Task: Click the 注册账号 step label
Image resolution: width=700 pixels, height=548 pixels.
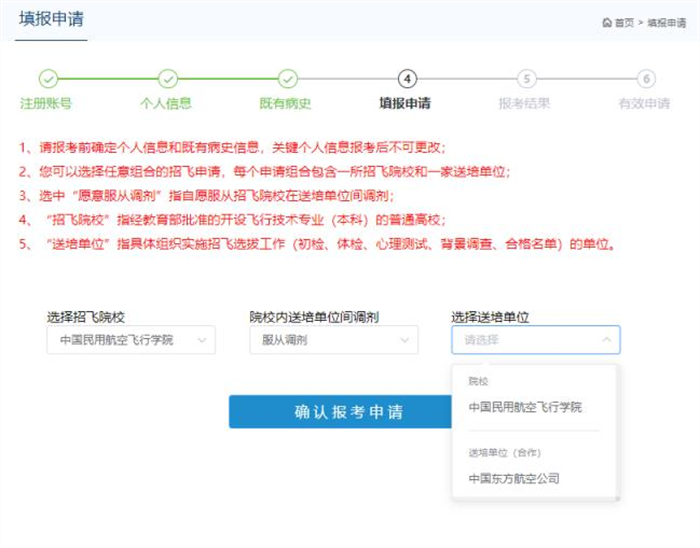Action: 46,103
